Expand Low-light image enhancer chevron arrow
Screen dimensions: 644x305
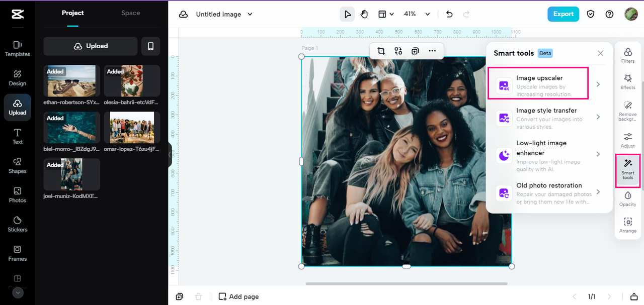coord(598,154)
